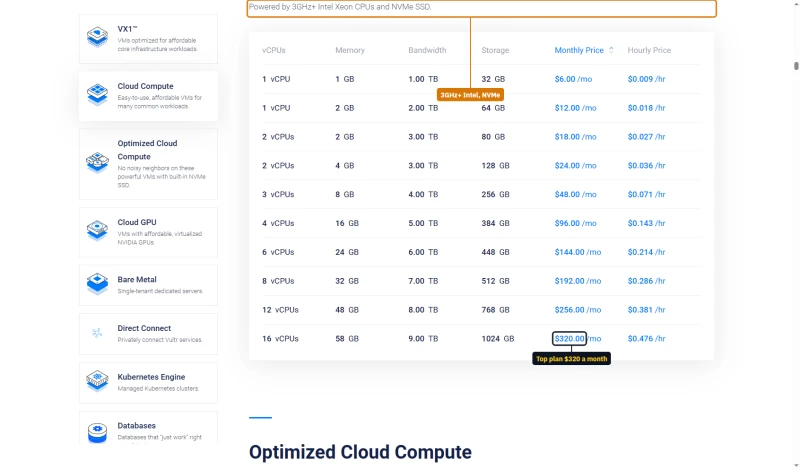Viewport: 800px width, 470px height.
Task: Click the Cloud Compute stacked cubes icon
Action: click(x=97, y=94)
